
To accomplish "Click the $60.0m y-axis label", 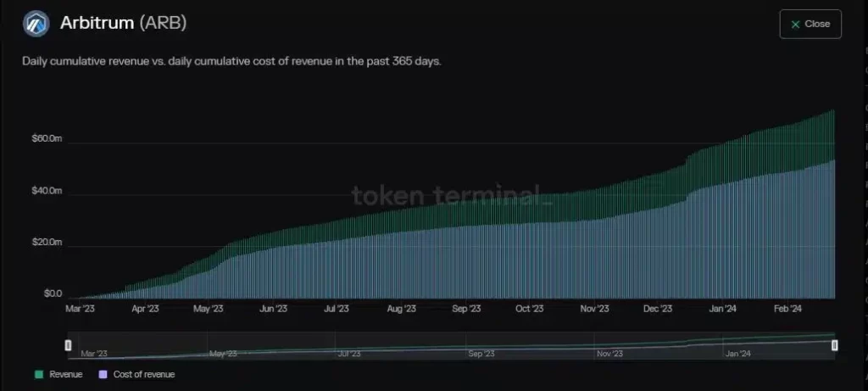I will pyautogui.click(x=47, y=138).
